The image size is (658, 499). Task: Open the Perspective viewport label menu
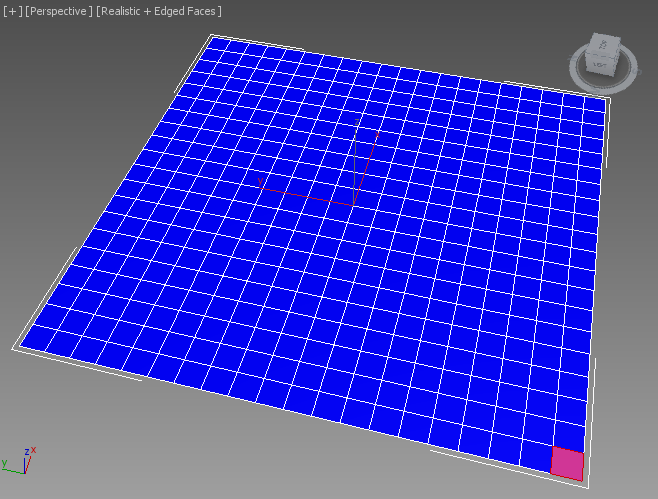click(58, 11)
